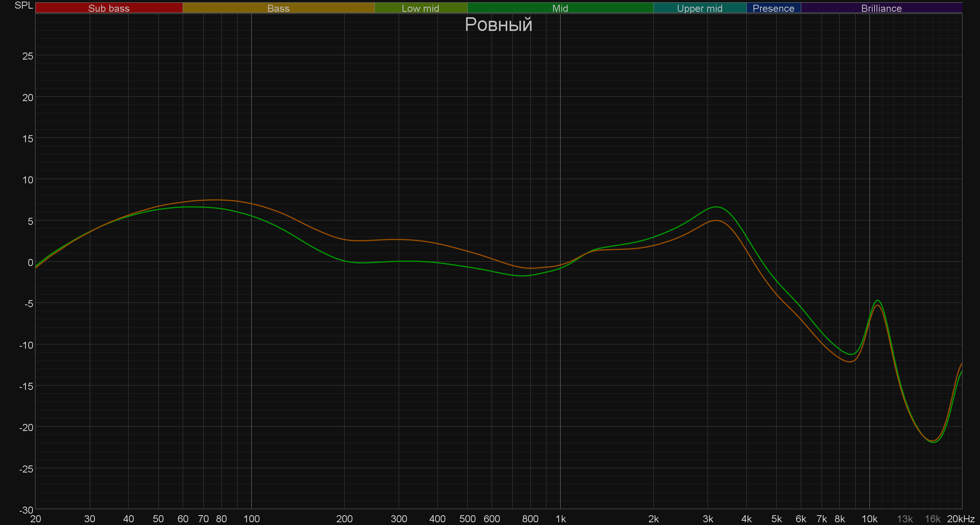Click the -30 dB axis label
Screen dimensions: 980x525
(x=26, y=510)
